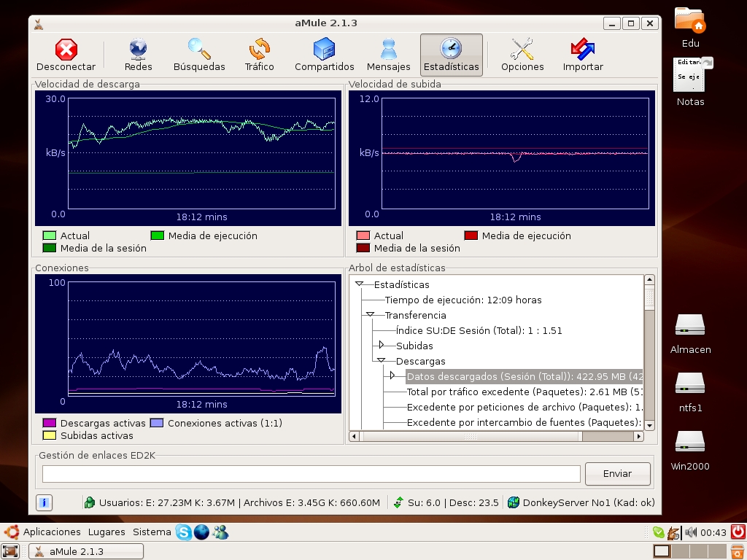Click the Actual download color swatch
Image resolution: width=747 pixels, height=560 pixels.
tap(50, 236)
